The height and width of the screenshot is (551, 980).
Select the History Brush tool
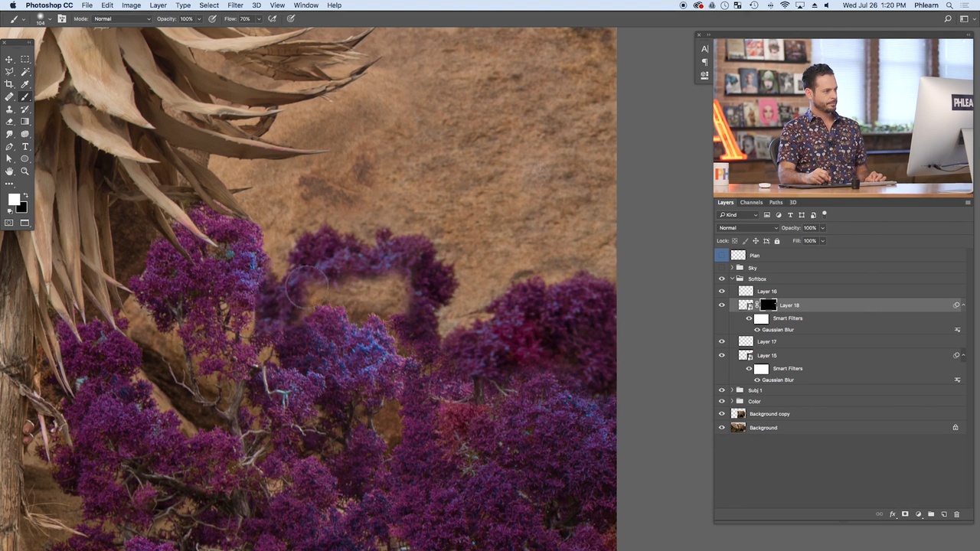point(25,109)
